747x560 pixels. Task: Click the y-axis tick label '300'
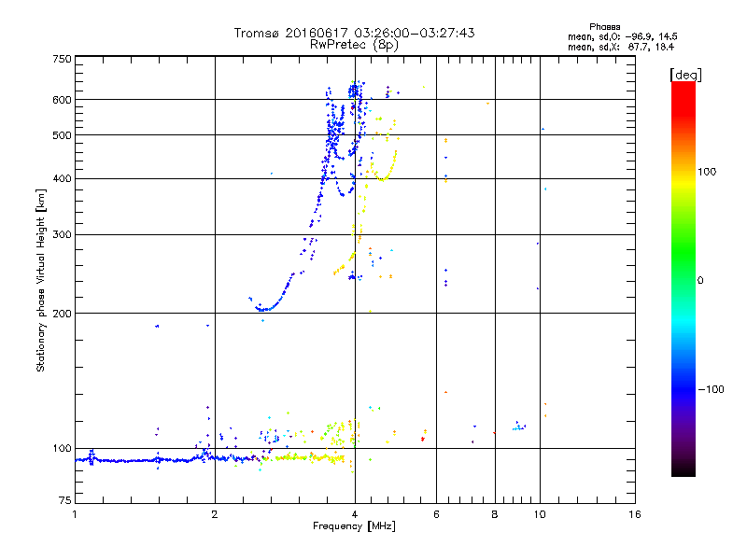pyautogui.click(x=62, y=234)
